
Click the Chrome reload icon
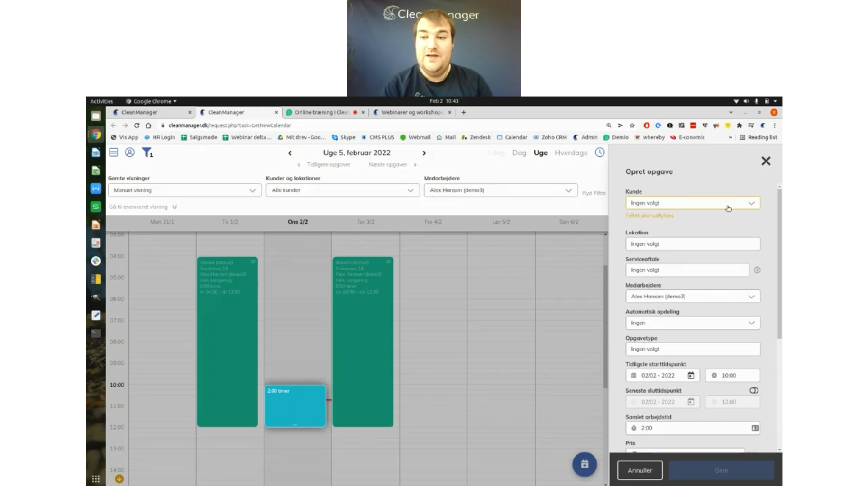click(x=137, y=126)
